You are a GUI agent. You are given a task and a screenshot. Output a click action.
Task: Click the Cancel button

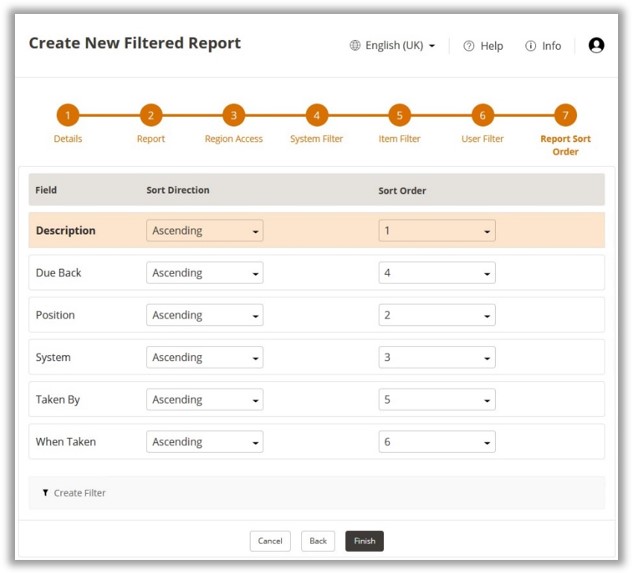[x=270, y=541]
